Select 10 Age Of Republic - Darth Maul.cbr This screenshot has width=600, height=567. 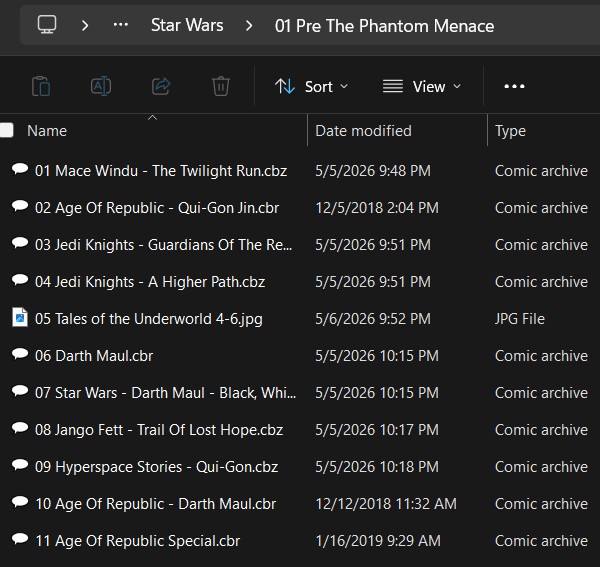(x=155, y=504)
